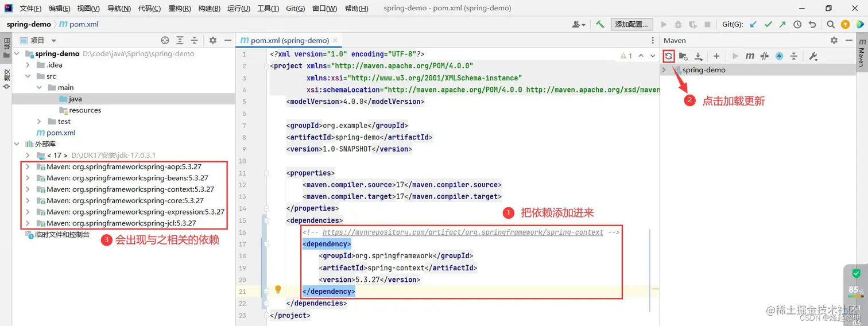Open search everywhere magnifier

click(x=831, y=25)
